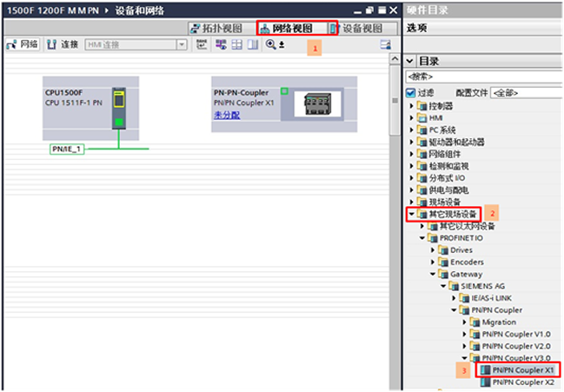Click the 选项 header in hardware catalog

tap(416, 28)
